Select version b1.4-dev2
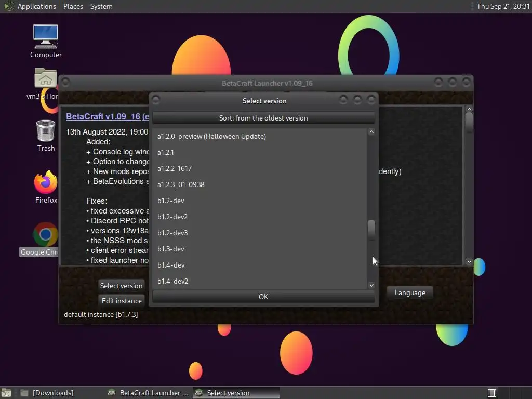Screen dimensions: 532x399 coord(260,281)
